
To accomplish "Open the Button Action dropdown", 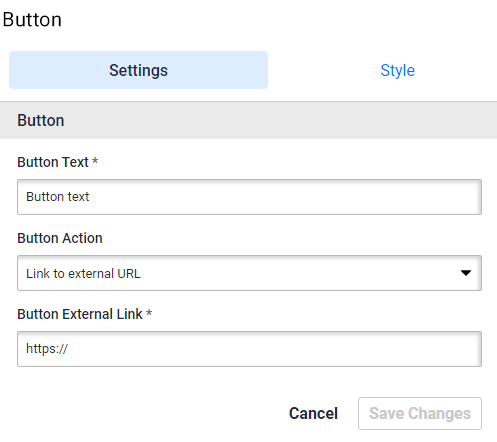I will click(249, 273).
